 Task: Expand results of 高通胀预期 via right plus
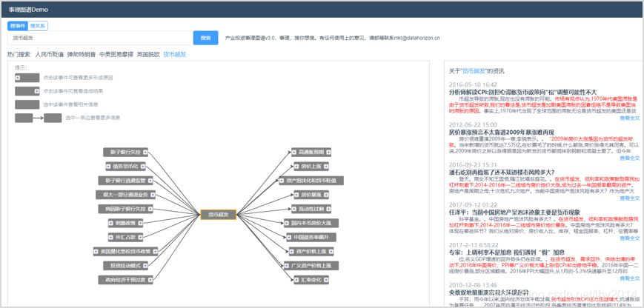328,153
